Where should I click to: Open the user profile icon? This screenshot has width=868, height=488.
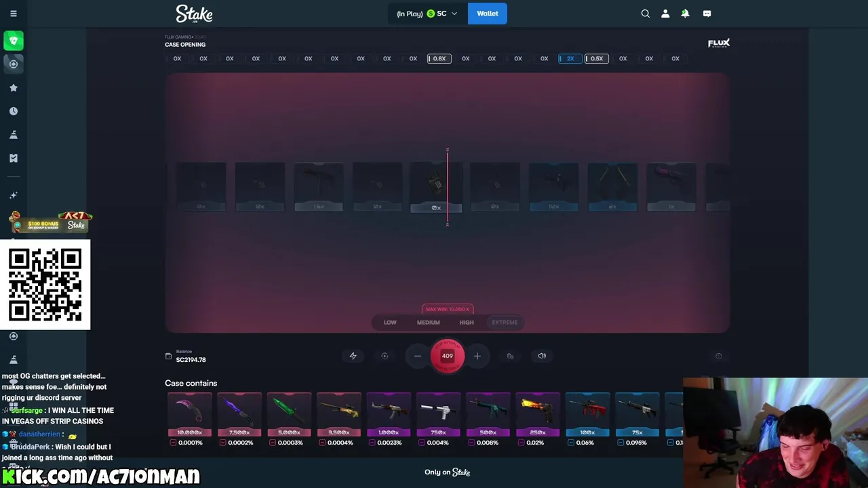click(x=665, y=14)
